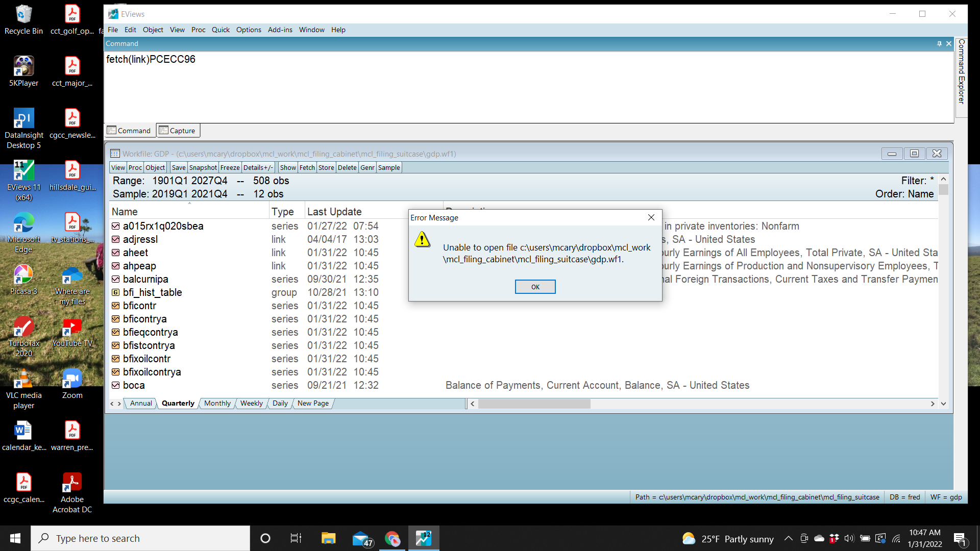This screenshot has width=980, height=551.
Task: Click in the command input area
Action: pyautogui.click(x=528, y=87)
